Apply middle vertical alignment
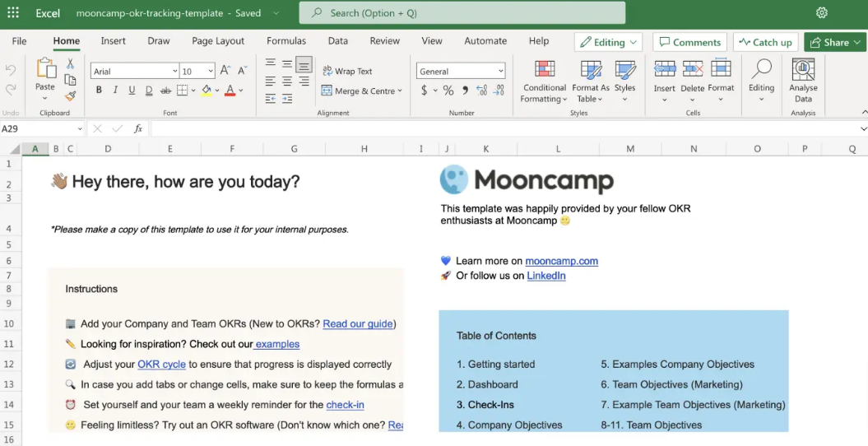 point(287,63)
